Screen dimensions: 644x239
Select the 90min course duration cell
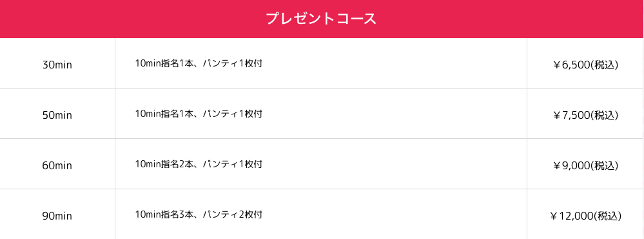click(57, 214)
